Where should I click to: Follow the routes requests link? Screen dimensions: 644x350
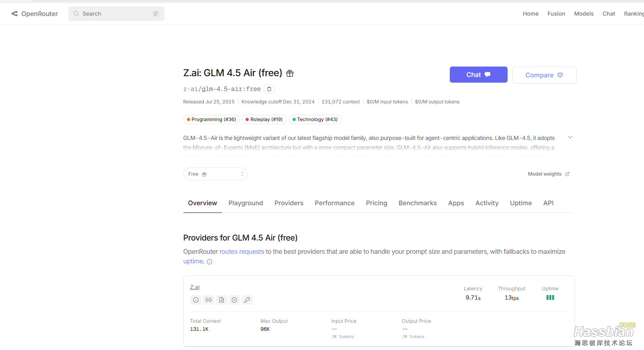pyautogui.click(x=242, y=252)
